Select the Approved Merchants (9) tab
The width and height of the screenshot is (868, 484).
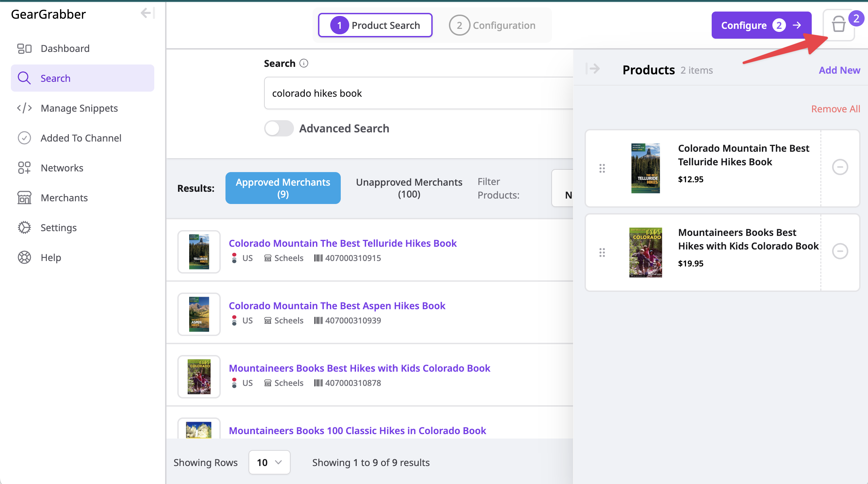coord(283,188)
